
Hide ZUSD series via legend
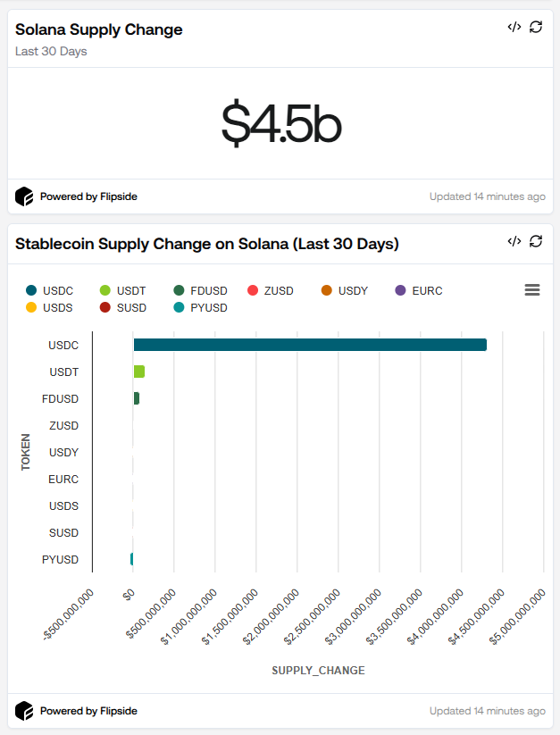click(272, 291)
